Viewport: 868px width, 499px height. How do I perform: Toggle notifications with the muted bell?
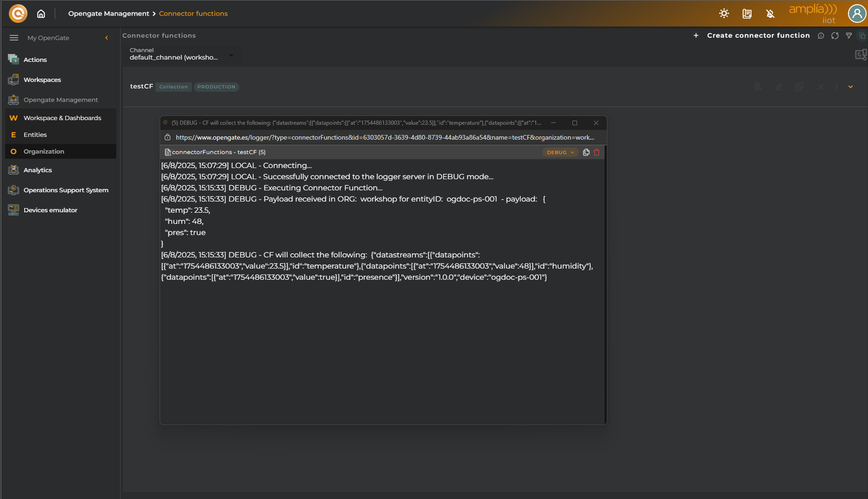click(x=770, y=13)
